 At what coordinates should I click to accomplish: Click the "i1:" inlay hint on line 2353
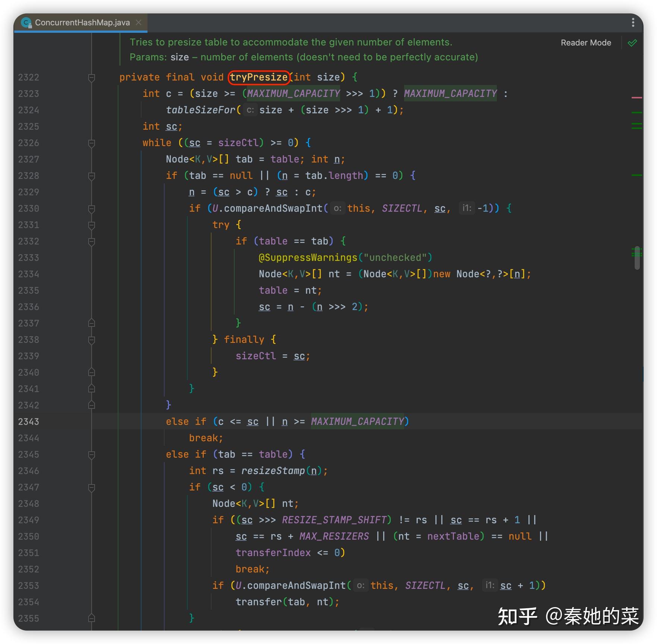coord(490,585)
